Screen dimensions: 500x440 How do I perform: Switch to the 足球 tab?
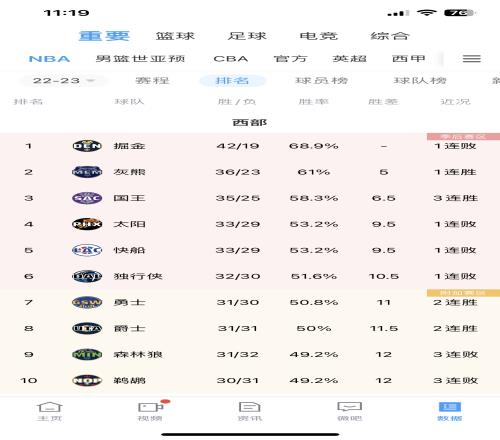(x=247, y=36)
